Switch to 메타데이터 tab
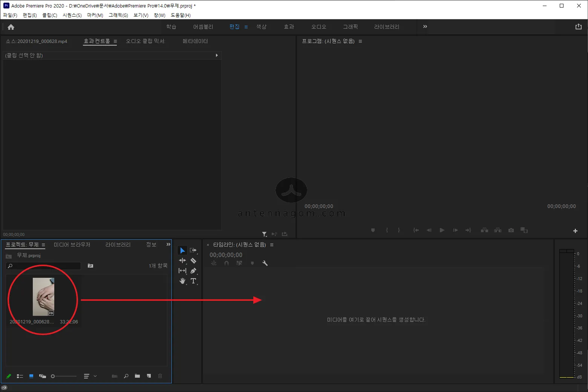This screenshot has height=392, width=588. click(195, 41)
